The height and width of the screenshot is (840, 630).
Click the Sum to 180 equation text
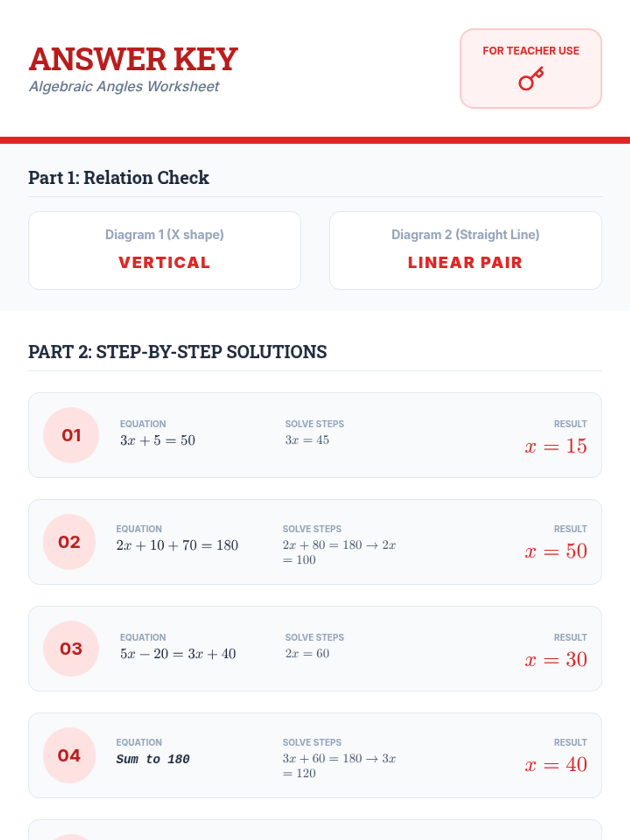click(153, 759)
